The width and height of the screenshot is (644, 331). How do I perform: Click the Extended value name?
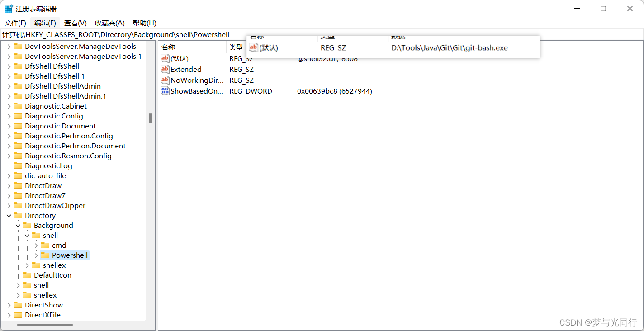pyautogui.click(x=186, y=70)
